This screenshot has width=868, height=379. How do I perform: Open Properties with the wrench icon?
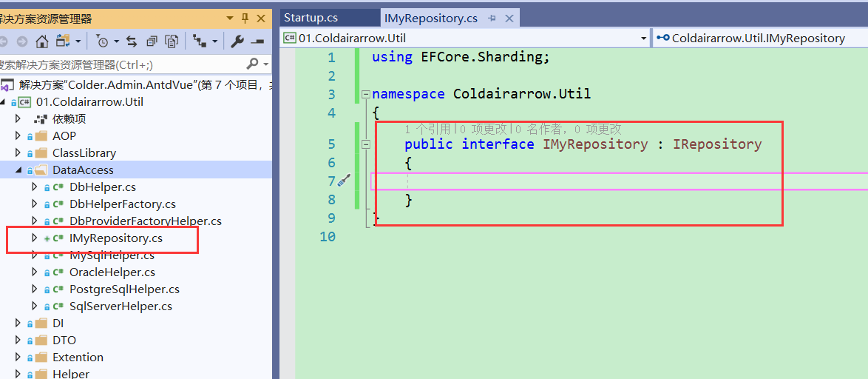coord(237,41)
